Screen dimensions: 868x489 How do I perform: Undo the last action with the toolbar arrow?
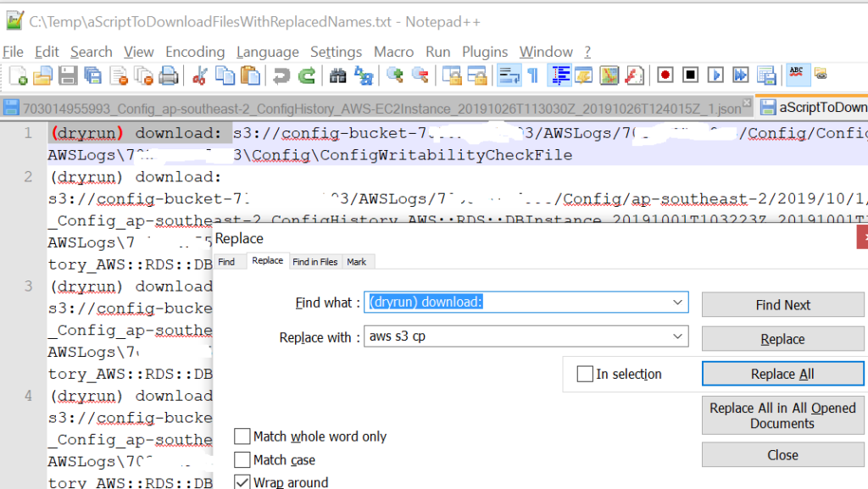point(281,75)
